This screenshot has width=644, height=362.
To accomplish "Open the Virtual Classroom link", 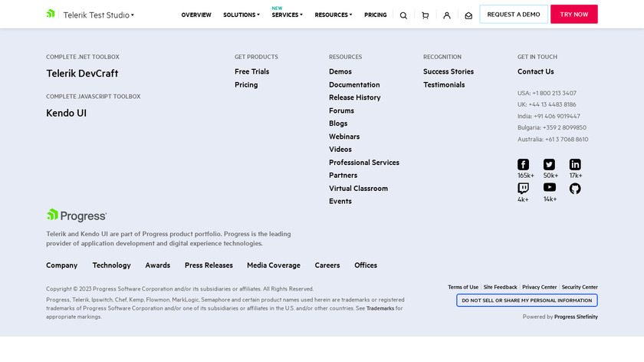I will click(x=358, y=188).
